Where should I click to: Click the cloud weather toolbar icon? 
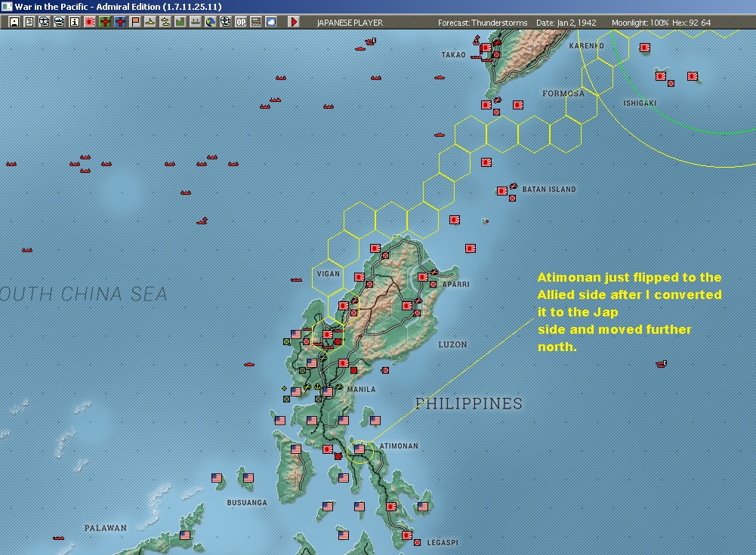(271, 22)
